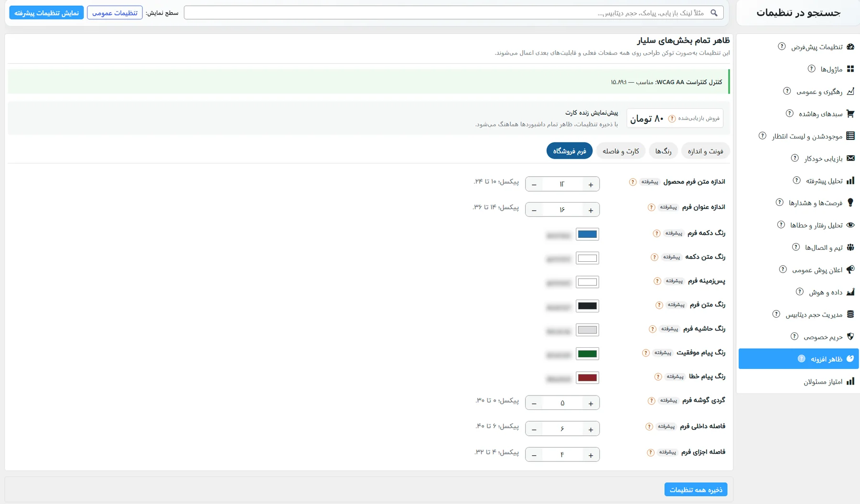
Task: Click shield icon for حریم خصوصی
Action: [x=850, y=336]
